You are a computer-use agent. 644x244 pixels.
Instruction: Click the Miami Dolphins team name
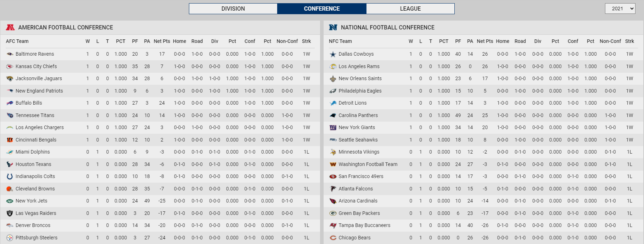point(33,152)
